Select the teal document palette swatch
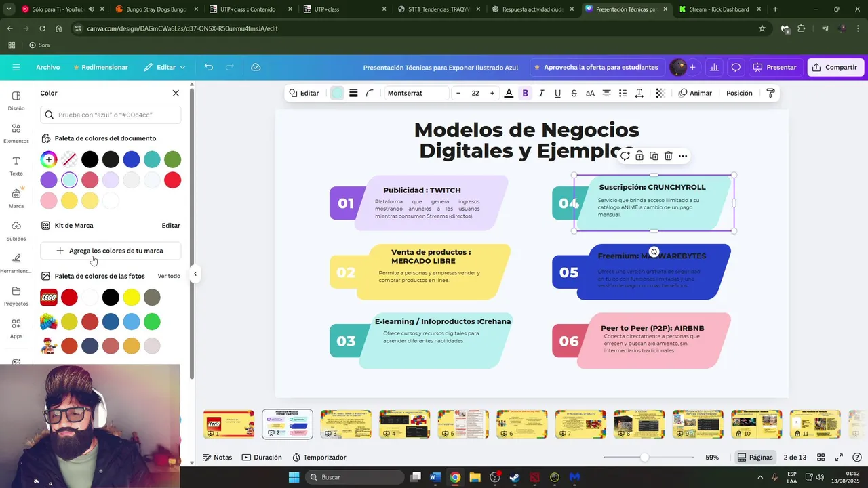 152,159
